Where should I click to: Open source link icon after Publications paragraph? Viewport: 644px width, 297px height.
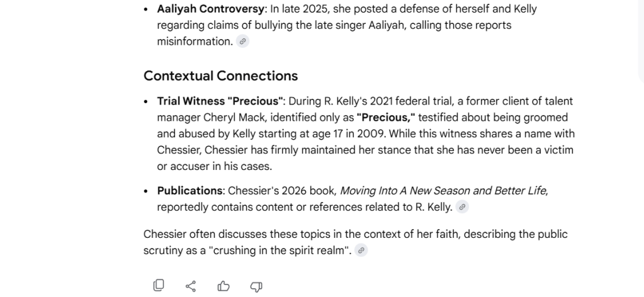click(462, 207)
